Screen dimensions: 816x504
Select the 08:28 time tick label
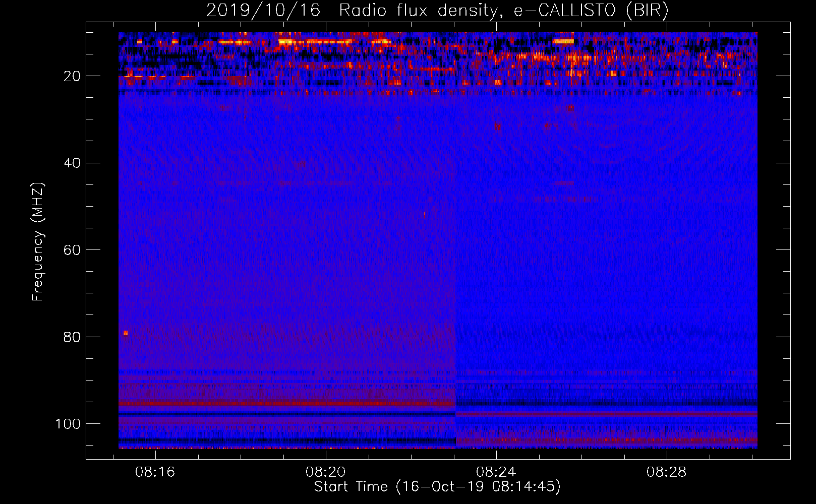pyautogui.click(x=667, y=472)
